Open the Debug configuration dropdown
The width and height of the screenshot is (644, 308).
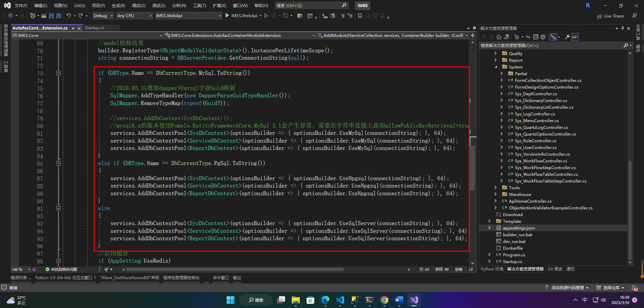click(x=103, y=15)
